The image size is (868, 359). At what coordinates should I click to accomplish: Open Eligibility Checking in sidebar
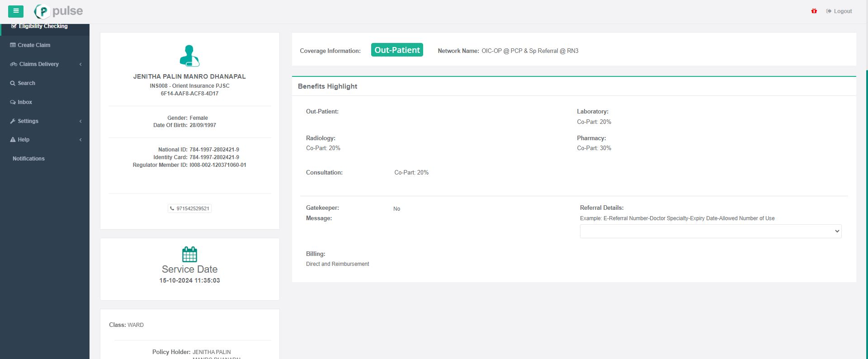(43, 26)
